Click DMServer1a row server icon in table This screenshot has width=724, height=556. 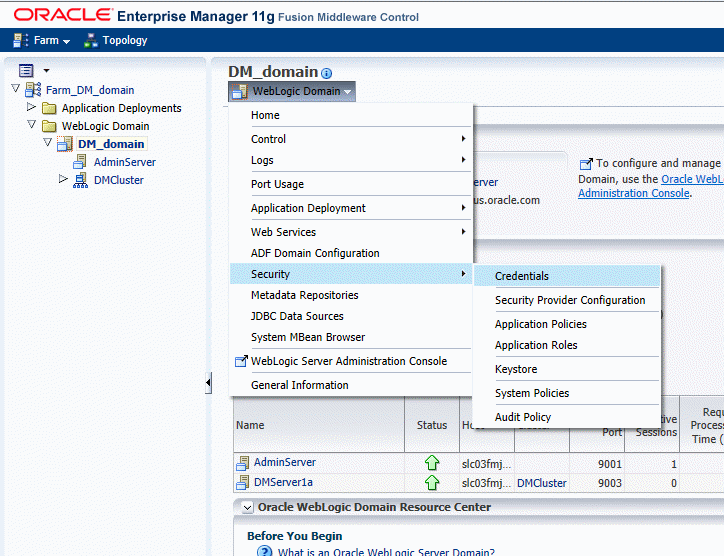point(243,483)
